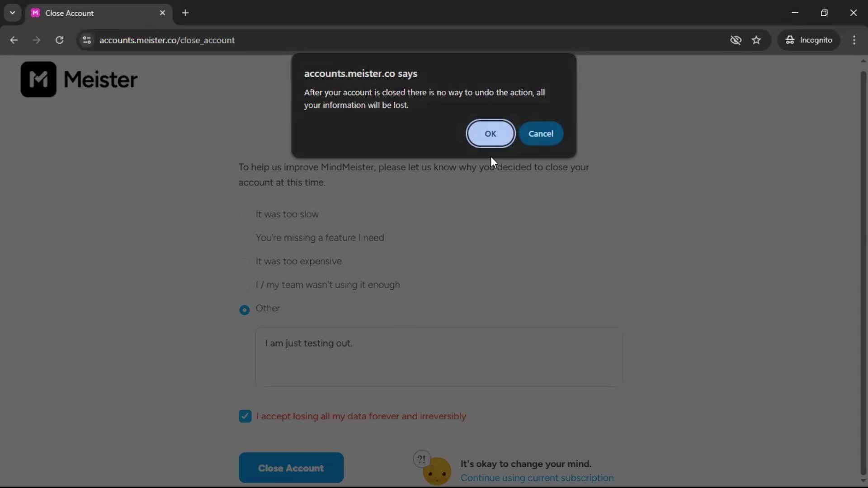Open third-party cookies blocked eye icon
This screenshot has width=868, height=488.
click(736, 40)
